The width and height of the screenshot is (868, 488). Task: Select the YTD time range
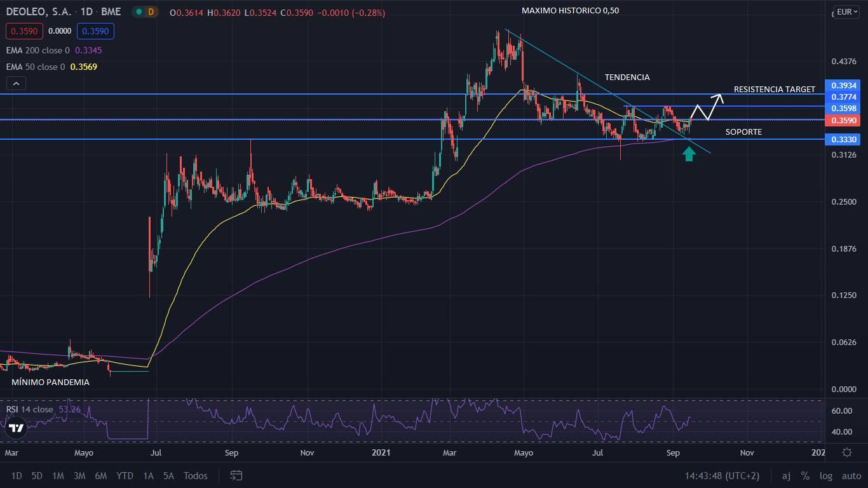[x=125, y=475]
